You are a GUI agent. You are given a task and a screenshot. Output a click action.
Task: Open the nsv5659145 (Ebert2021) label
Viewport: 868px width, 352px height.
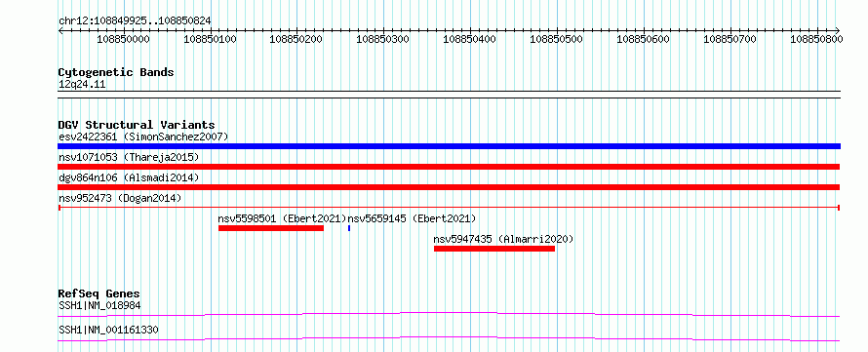pyautogui.click(x=412, y=218)
